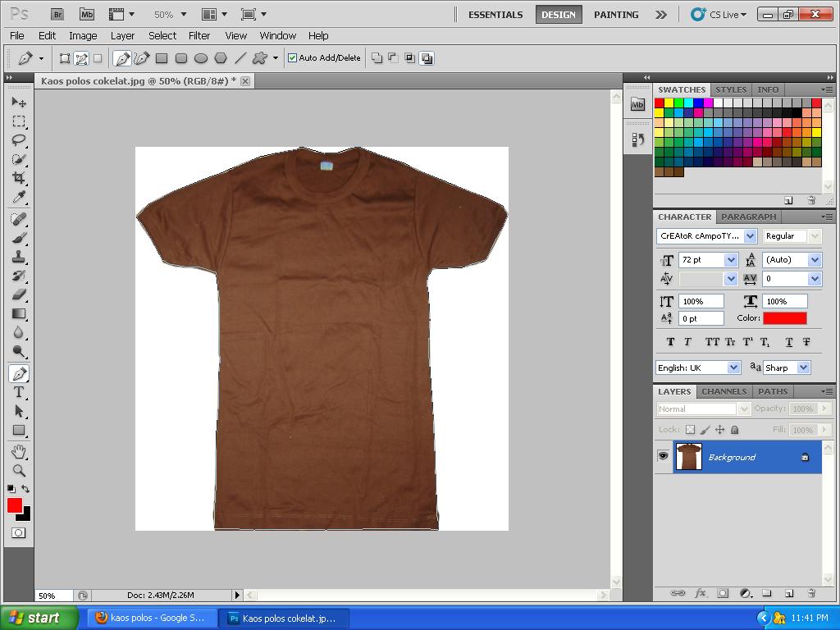The image size is (840, 630).
Task: Close Kaos polos cokelat.jpg document tab
Action: point(244,81)
